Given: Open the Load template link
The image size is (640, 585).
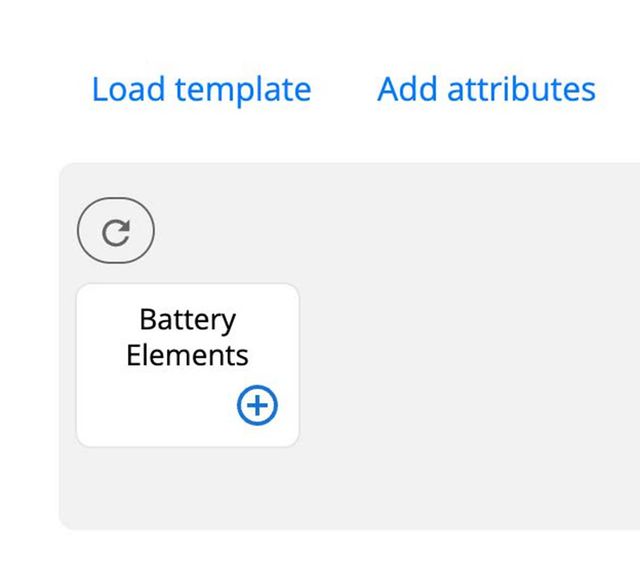Looking at the screenshot, I should click(x=201, y=89).
